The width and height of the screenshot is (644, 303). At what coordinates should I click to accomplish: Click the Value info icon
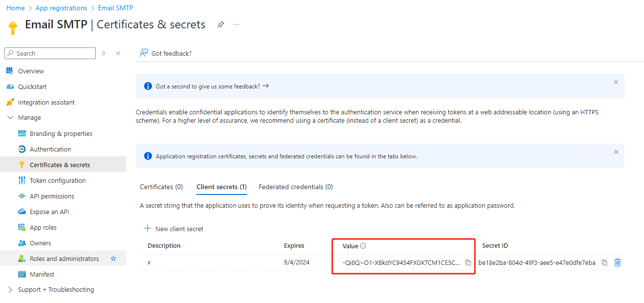pos(363,246)
